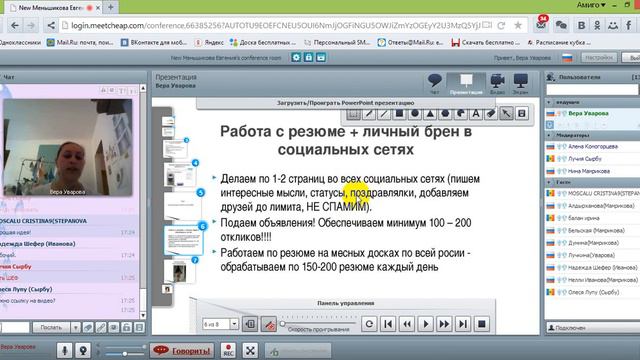Collapse the Модераторы group

(x=549, y=135)
